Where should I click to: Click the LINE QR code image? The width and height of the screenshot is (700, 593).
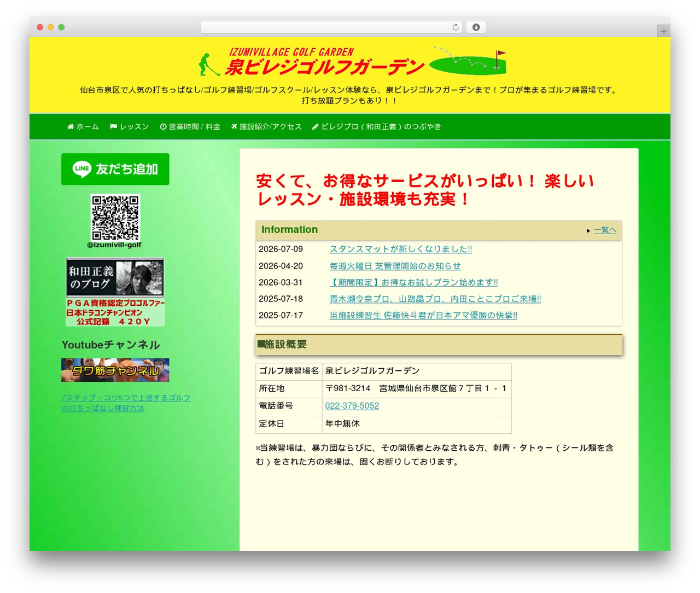115,217
